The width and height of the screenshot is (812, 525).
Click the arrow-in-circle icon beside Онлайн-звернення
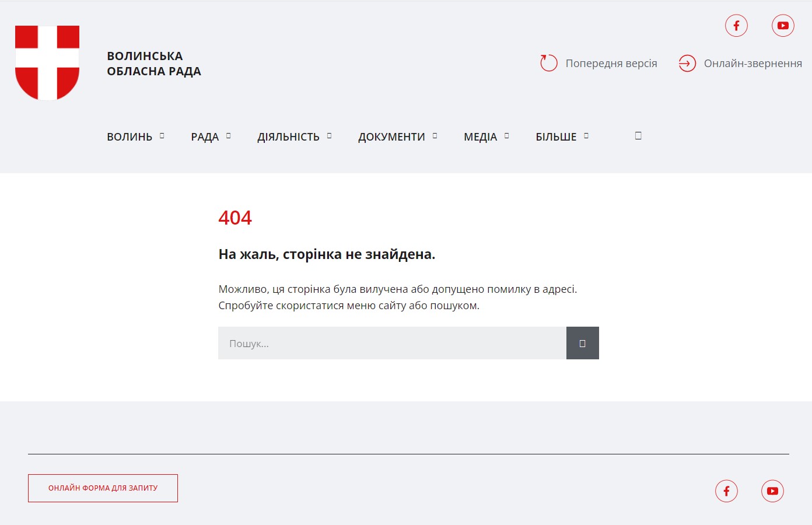tap(687, 63)
